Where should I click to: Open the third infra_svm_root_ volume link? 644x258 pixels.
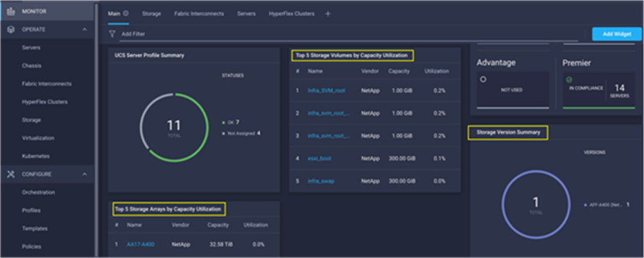[x=329, y=136]
